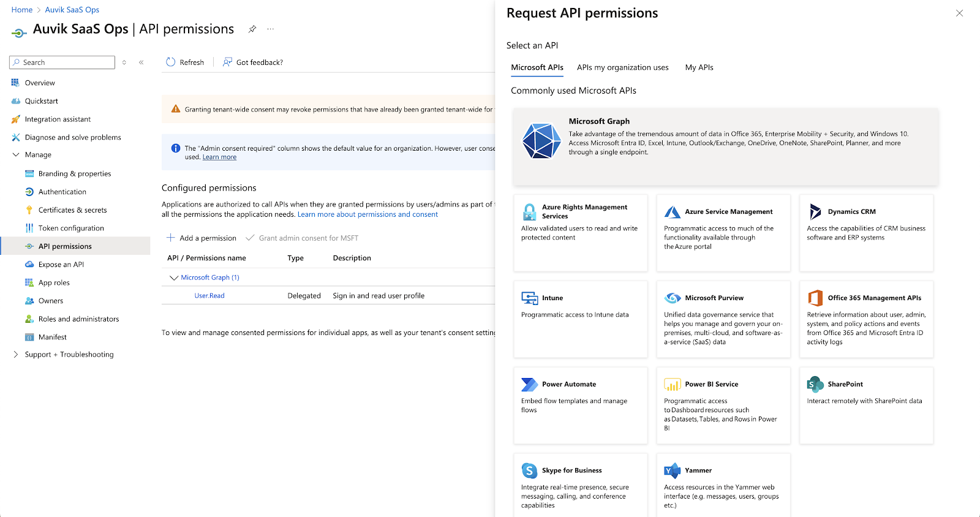Select the Microsoft Graph API card title
This screenshot has width=980, height=517.
(x=599, y=121)
